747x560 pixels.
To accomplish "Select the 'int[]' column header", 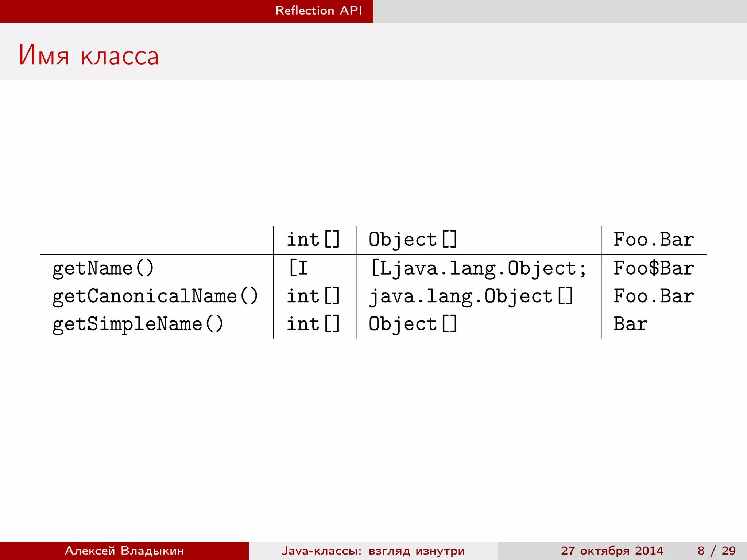I will point(314,240).
